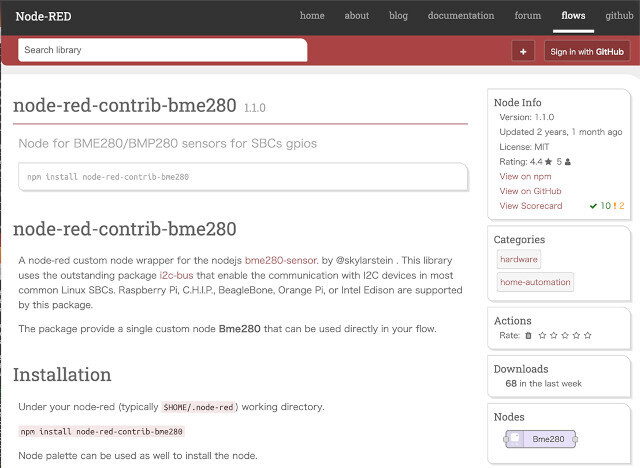This screenshot has height=468, width=640.
Task: Click the Node-RED logo title
Action: click(x=43, y=16)
